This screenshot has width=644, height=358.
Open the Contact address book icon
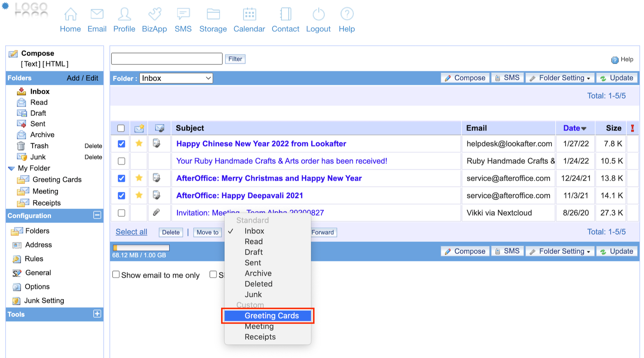(x=286, y=15)
